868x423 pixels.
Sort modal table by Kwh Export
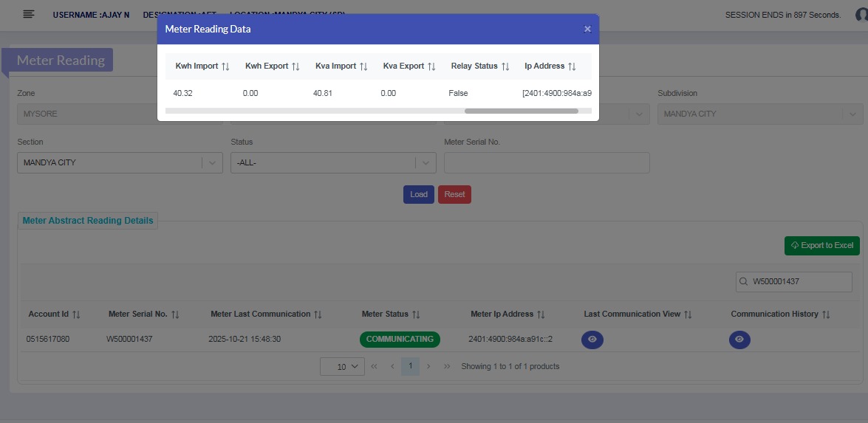295,66
